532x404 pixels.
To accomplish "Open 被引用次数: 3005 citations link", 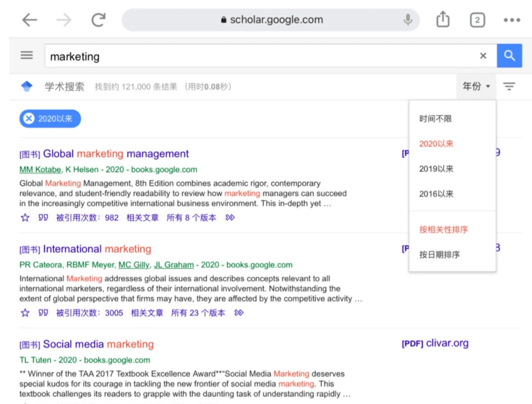I will pos(90,313).
